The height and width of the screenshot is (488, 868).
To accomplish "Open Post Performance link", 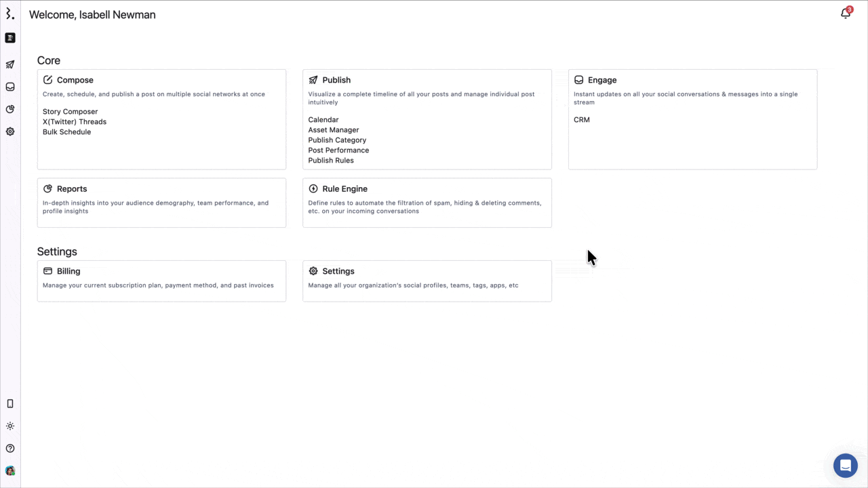I will 338,150.
